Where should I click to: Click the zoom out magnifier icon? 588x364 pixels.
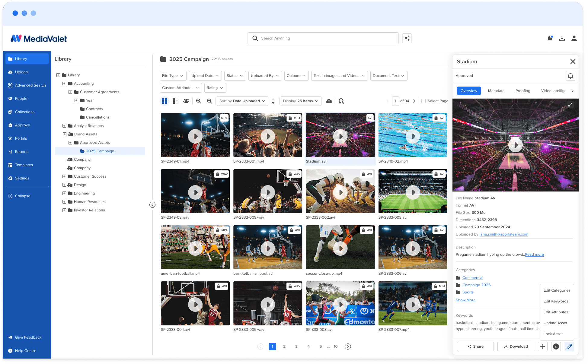(199, 101)
